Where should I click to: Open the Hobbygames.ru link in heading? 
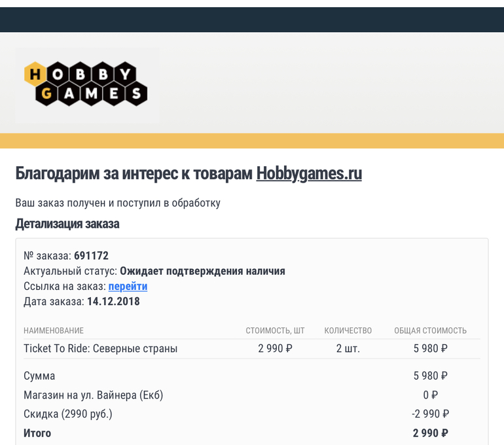pos(308,173)
